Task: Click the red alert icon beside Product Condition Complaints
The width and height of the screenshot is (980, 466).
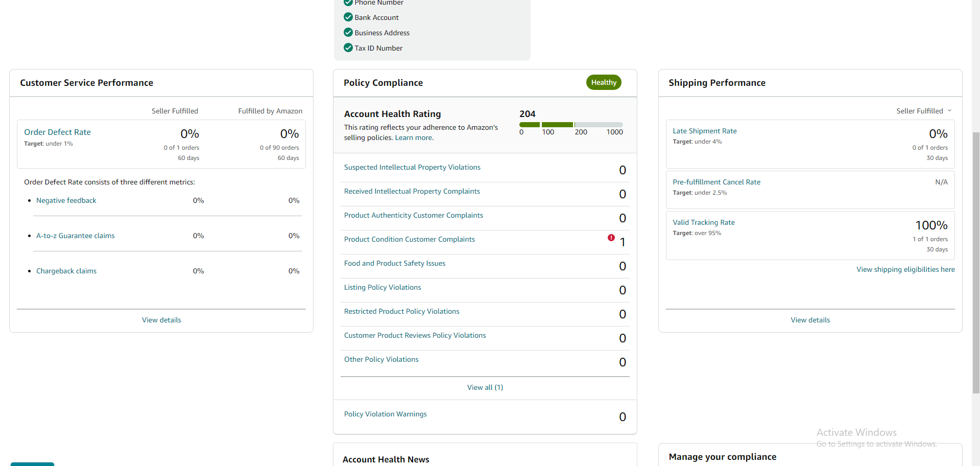Action: tap(611, 238)
